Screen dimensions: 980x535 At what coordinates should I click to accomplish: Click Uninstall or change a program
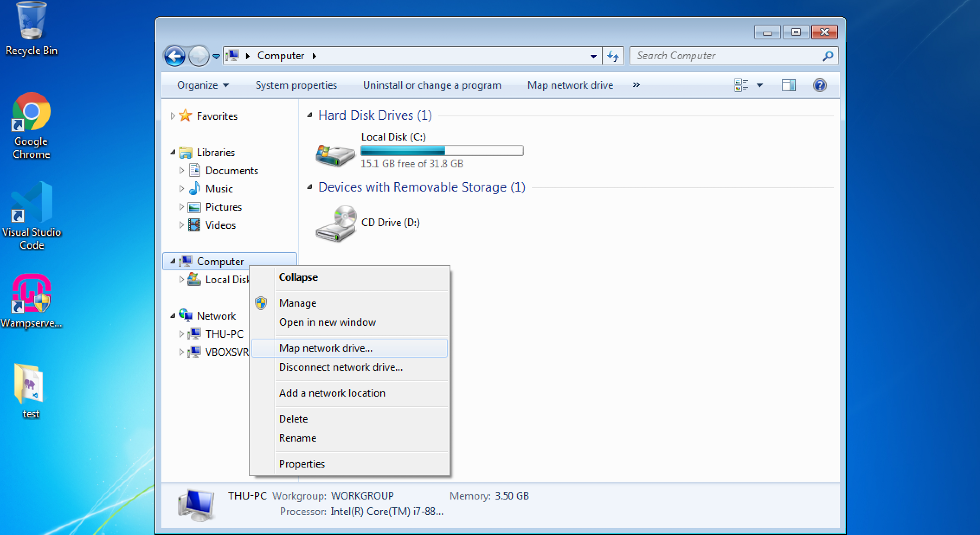[432, 85]
